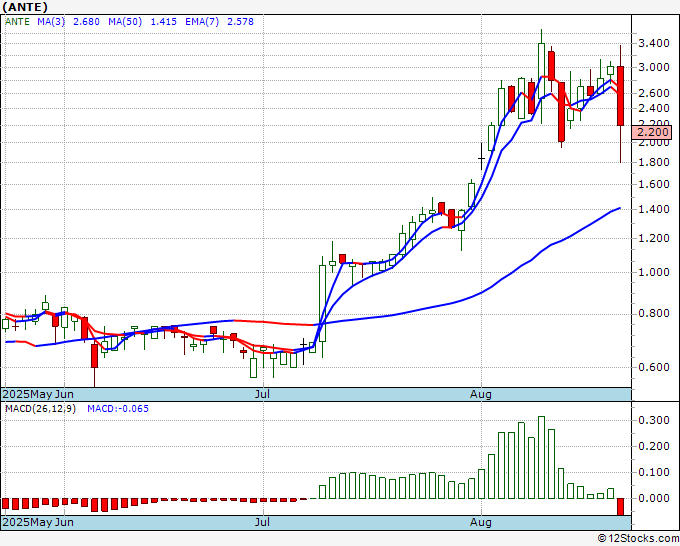This screenshot has width=680, height=546.
Task: Click the highlighted 2.200 current price tag
Action: (x=651, y=132)
